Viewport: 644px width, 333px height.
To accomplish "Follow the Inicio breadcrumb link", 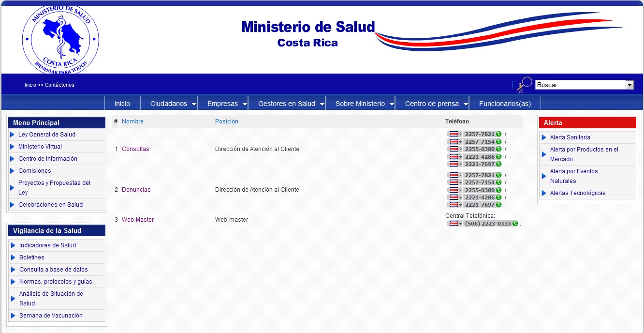I will click(30, 85).
